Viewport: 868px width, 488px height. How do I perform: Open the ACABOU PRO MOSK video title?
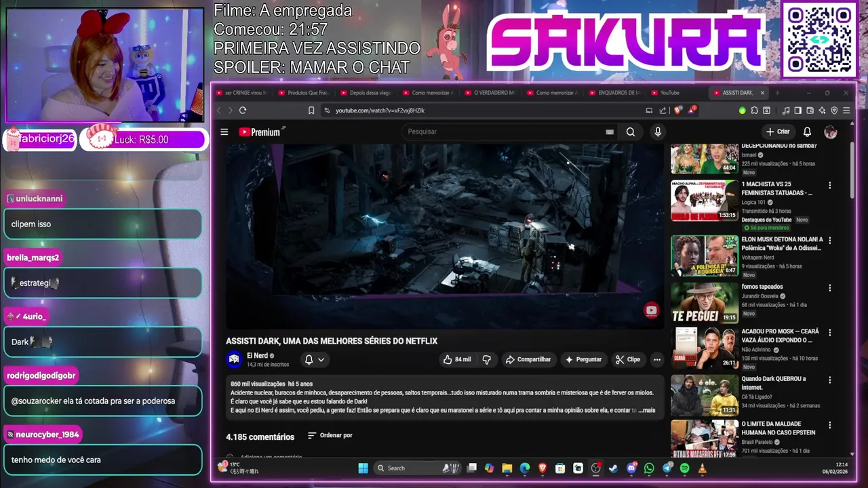(780, 335)
